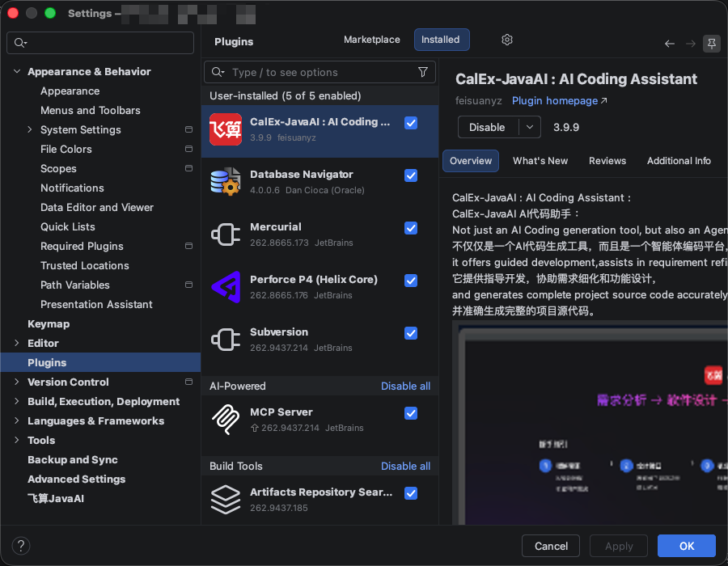Open the plugin search filter funnel
Image resolution: width=728 pixels, height=566 pixels.
pos(423,72)
